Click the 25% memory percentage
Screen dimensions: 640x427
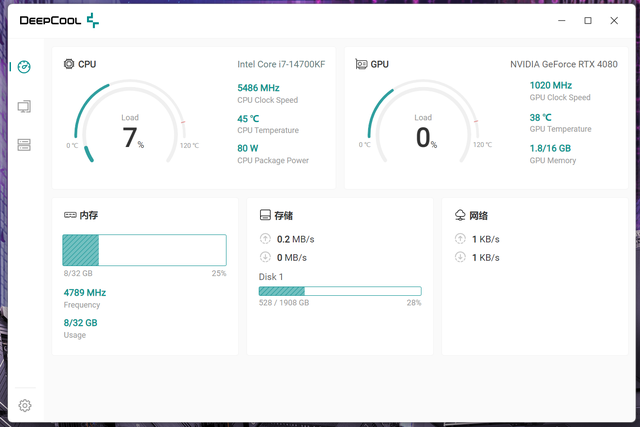pyautogui.click(x=219, y=273)
